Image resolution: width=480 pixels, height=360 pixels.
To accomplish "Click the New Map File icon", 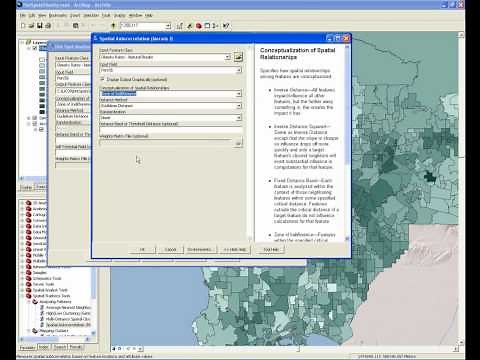I will click(23, 26).
